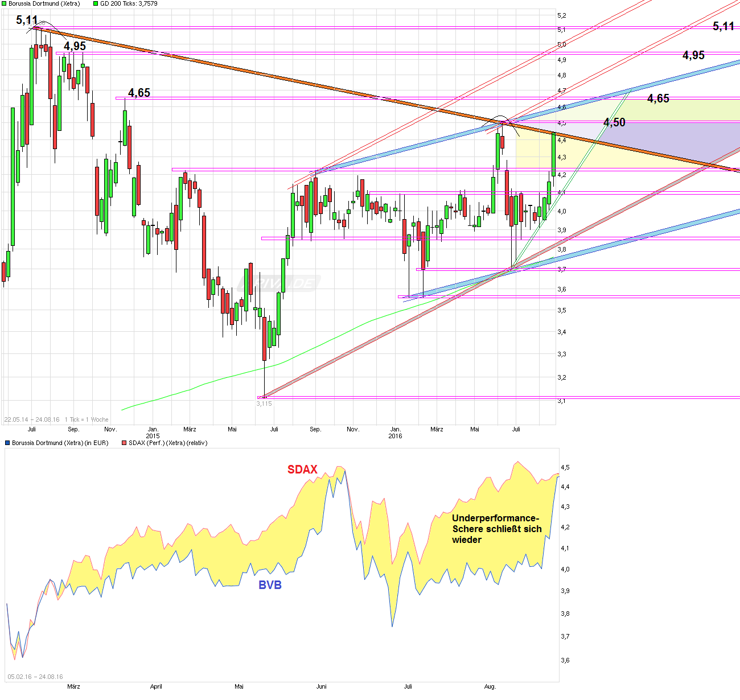Click the green Borussia Dortmund (Xetra) legend square

(5, 3)
